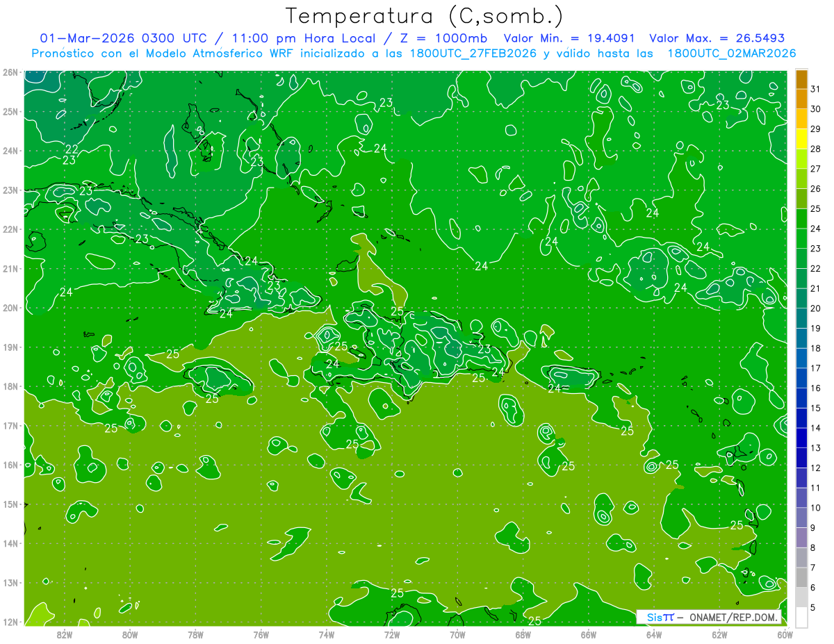Click the purple legend swatch between 8 and 9

coord(801,538)
